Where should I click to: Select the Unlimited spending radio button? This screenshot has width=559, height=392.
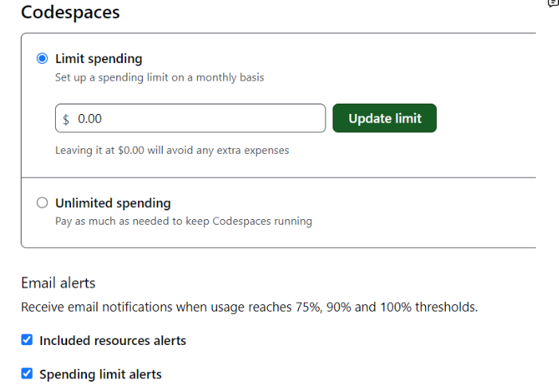click(42, 203)
